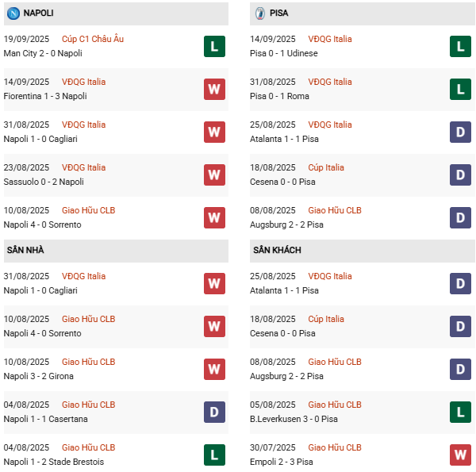This screenshot has width=476, height=472.
Task: Open the Cúp C1 Châu Âu league link
Action: (x=92, y=39)
